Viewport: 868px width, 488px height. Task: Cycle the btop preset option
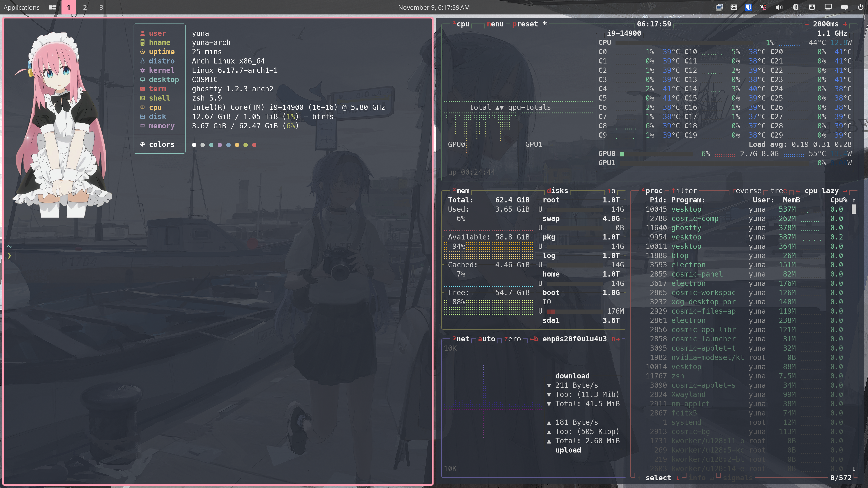[525, 24]
